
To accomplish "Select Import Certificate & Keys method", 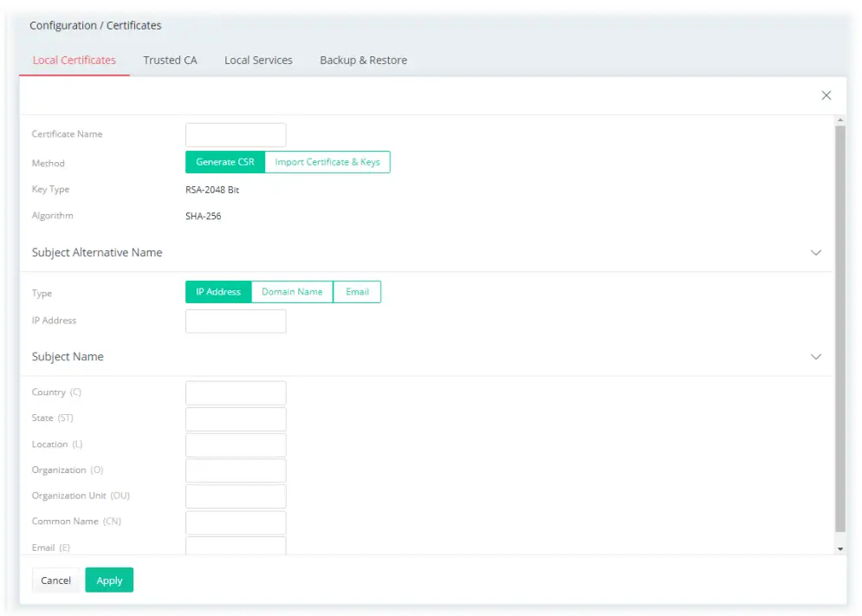I will click(x=328, y=162).
